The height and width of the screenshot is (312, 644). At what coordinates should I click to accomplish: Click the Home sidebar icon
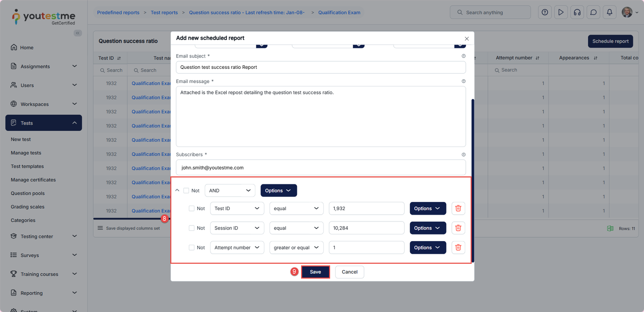pyautogui.click(x=14, y=47)
